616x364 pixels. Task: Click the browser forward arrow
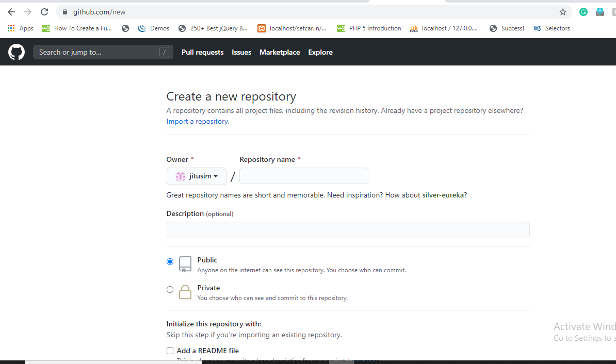[28, 12]
